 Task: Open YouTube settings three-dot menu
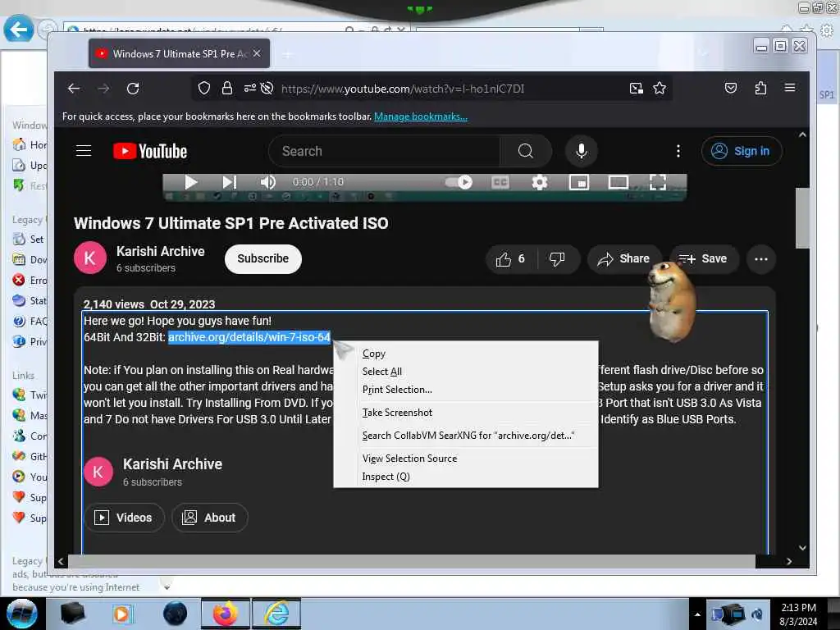click(678, 151)
